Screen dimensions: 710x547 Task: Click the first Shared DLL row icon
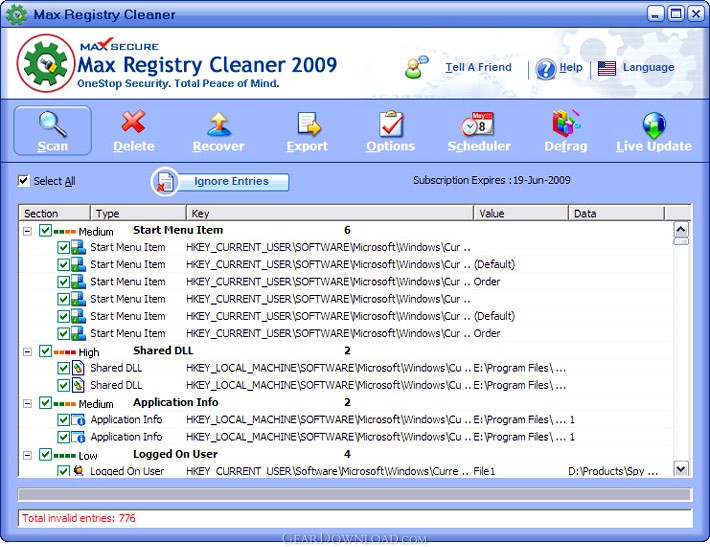[78, 368]
